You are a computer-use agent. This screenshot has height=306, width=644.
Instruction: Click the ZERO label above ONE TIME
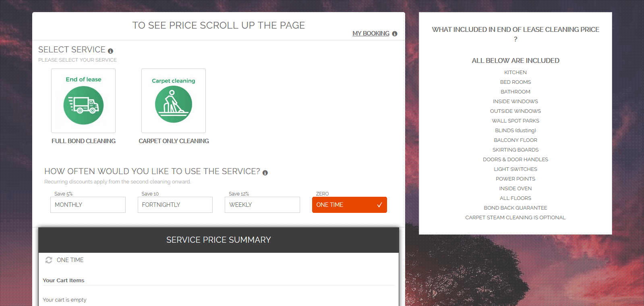[322, 194]
